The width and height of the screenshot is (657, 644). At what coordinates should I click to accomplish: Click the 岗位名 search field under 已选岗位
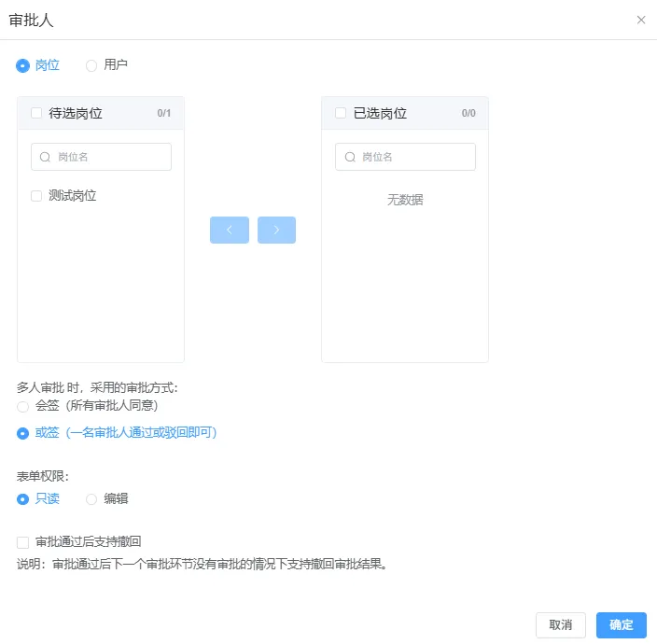(x=405, y=157)
